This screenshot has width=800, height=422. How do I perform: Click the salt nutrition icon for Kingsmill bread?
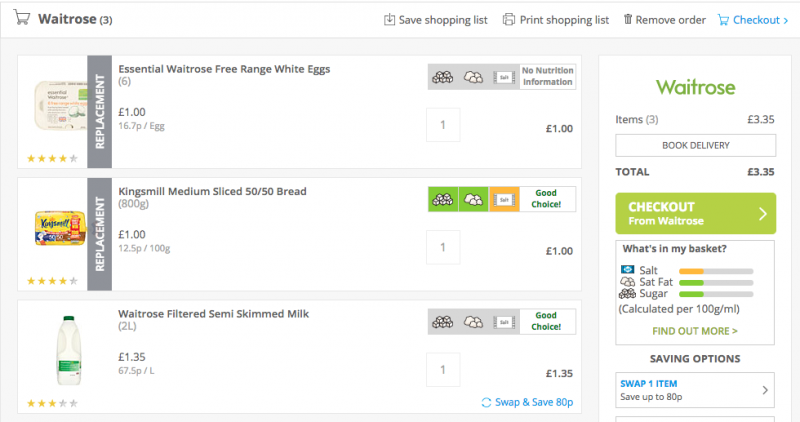pos(505,199)
